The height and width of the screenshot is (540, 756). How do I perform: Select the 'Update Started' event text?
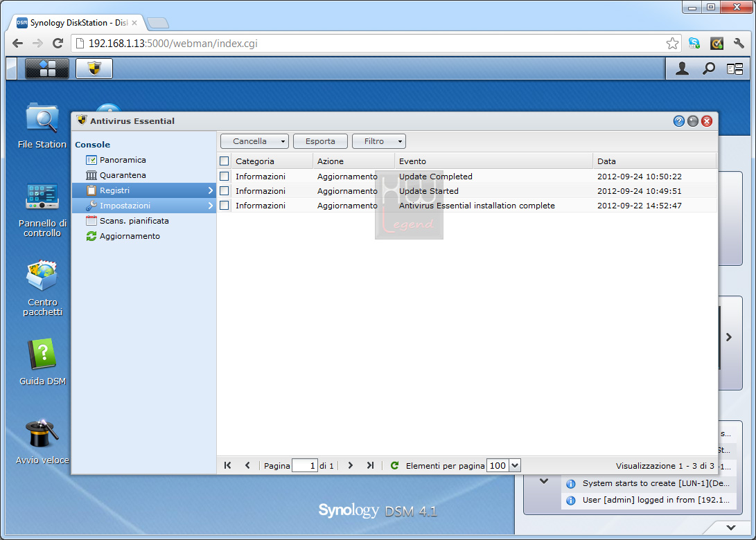tap(429, 191)
